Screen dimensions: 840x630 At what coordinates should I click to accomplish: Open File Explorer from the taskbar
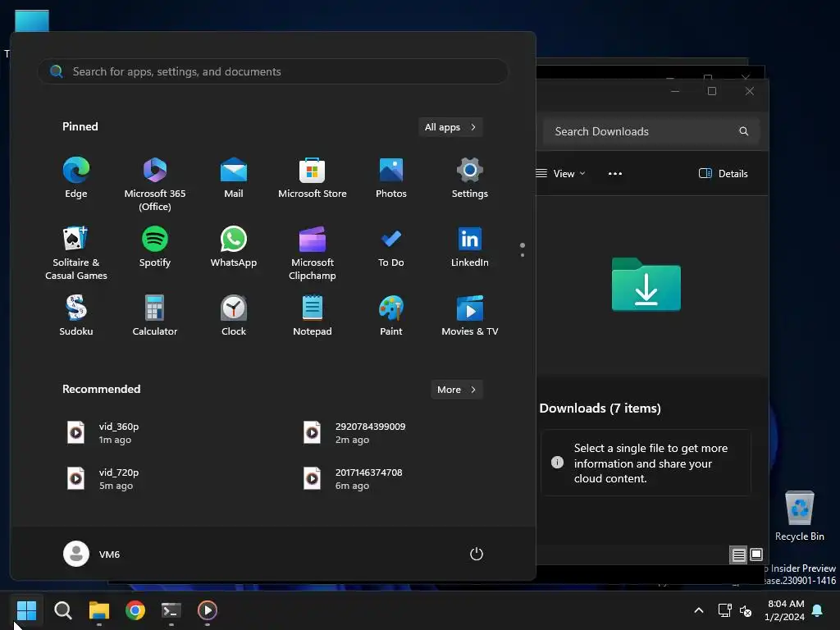pyautogui.click(x=99, y=610)
